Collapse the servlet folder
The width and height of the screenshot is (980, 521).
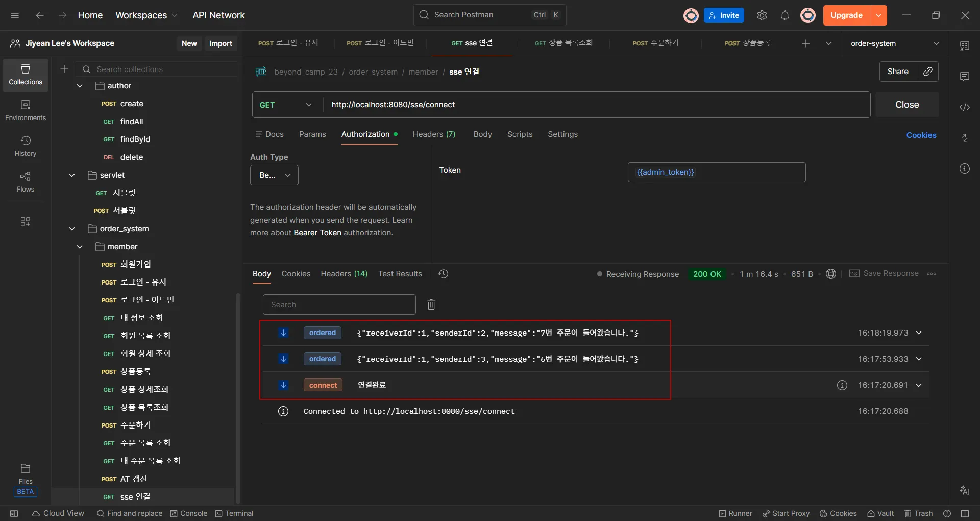(72, 175)
